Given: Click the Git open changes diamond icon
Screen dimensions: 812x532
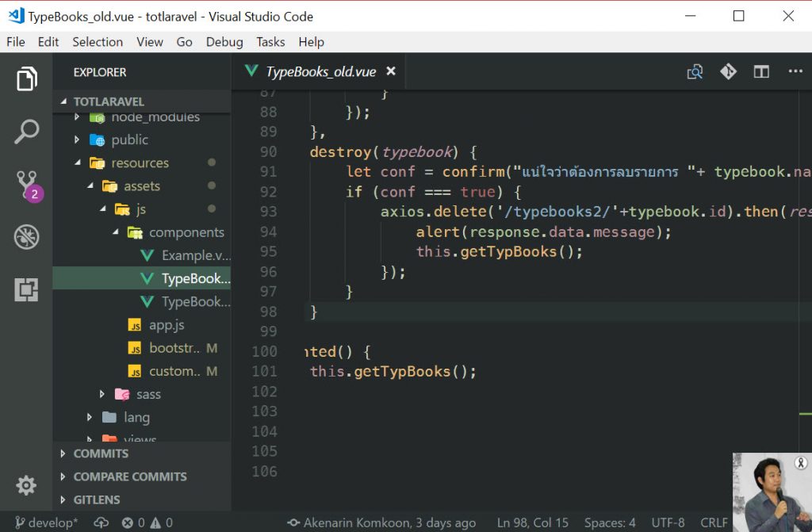Looking at the screenshot, I should (x=728, y=71).
